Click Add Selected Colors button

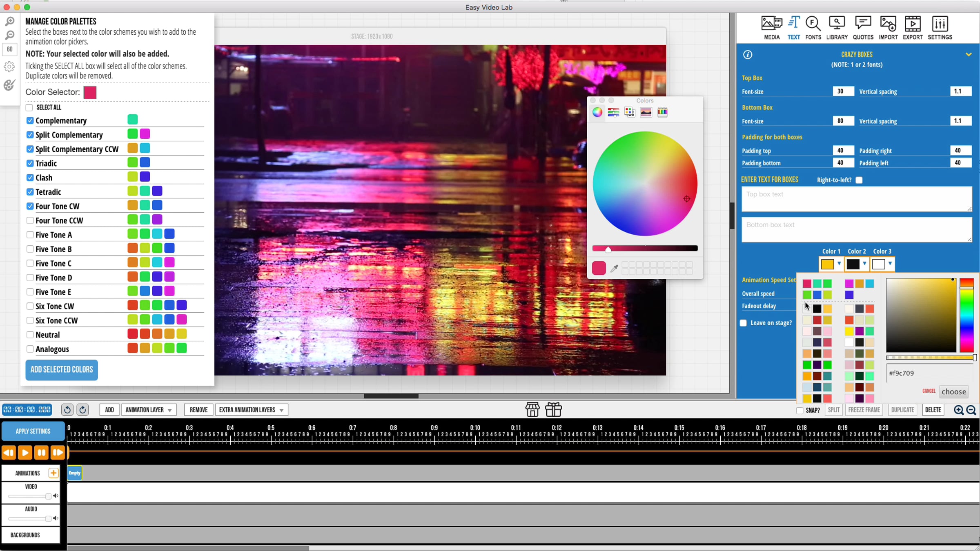[62, 370]
